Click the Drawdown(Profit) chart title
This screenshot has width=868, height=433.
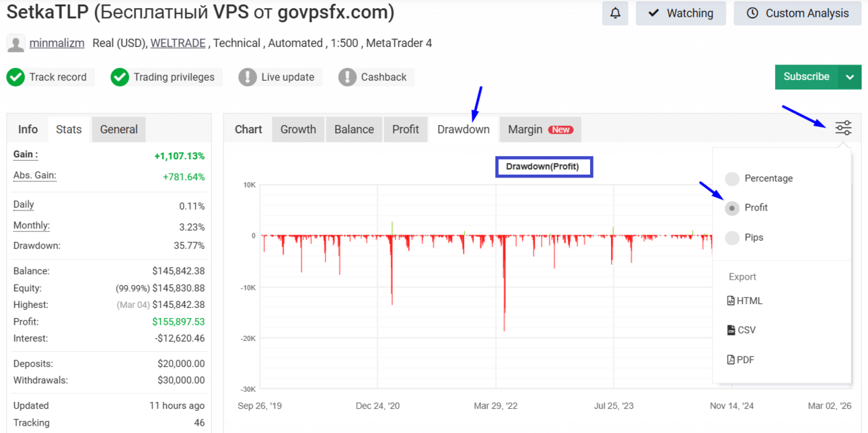tap(542, 166)
